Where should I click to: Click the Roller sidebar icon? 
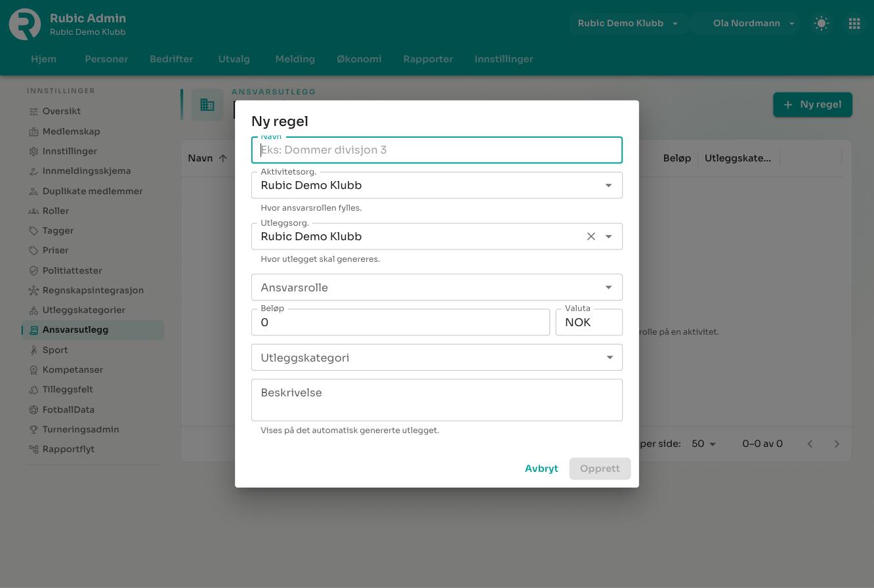33,211
